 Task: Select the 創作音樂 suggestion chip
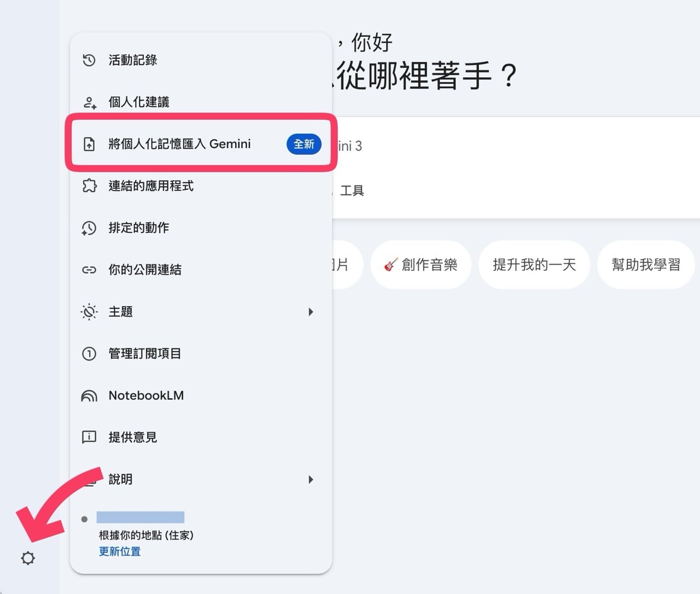coord(421,264)
